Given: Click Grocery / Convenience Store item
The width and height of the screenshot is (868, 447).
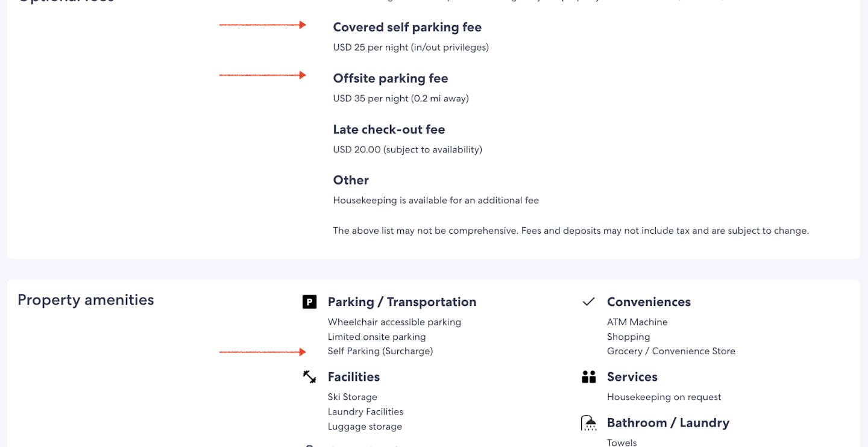Looking at the screenshot, I should 671,351.
